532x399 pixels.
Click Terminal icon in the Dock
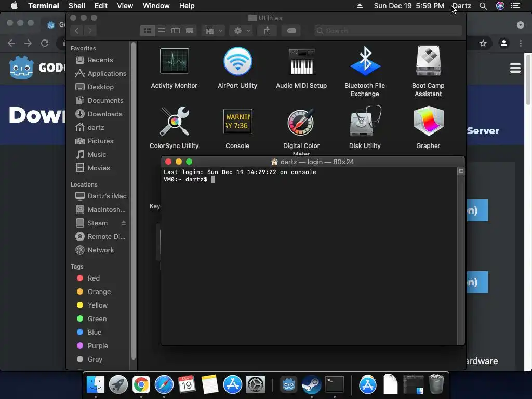tap(335, 385)
